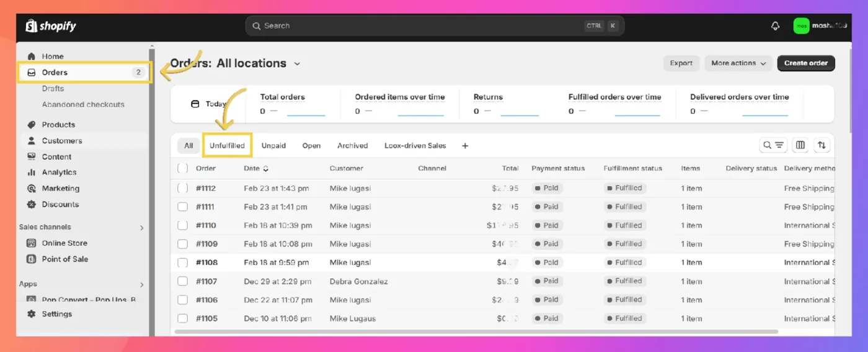The height and width of the screenshot is (352, 868).
Task: Click the Analytics chart icon
Action: [x=32, y=173]
